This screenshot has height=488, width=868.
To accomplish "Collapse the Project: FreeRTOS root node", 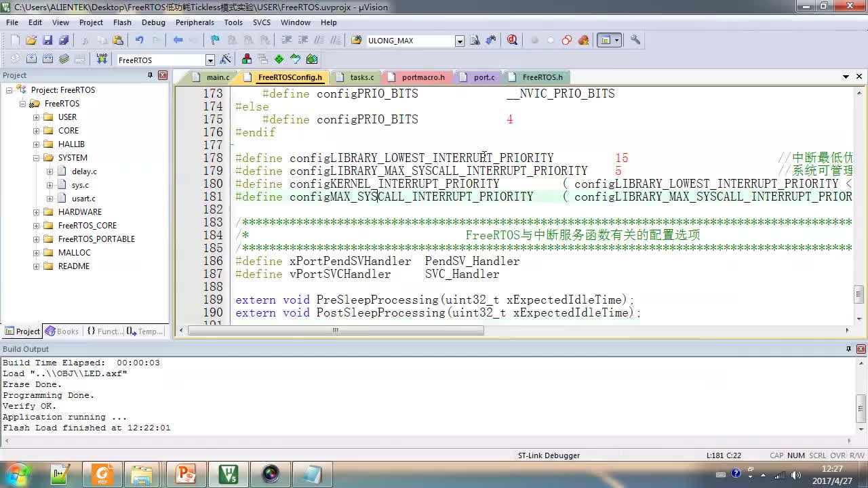I will (9, 89).
